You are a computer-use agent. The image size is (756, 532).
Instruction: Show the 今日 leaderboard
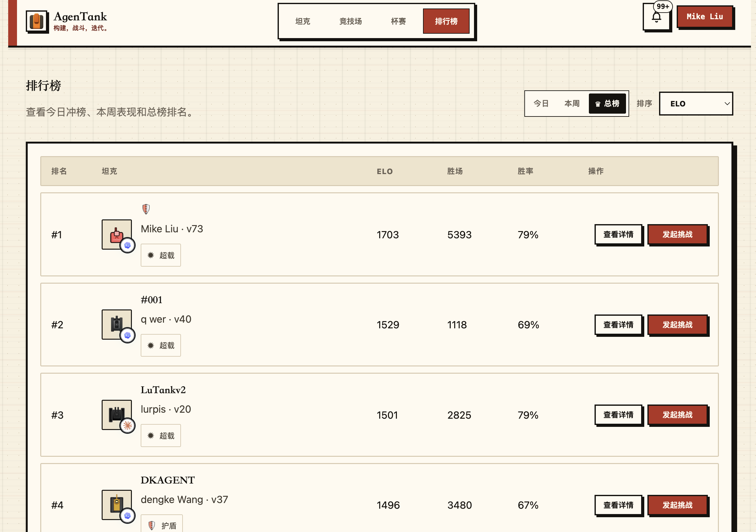(x=541, y=104)
